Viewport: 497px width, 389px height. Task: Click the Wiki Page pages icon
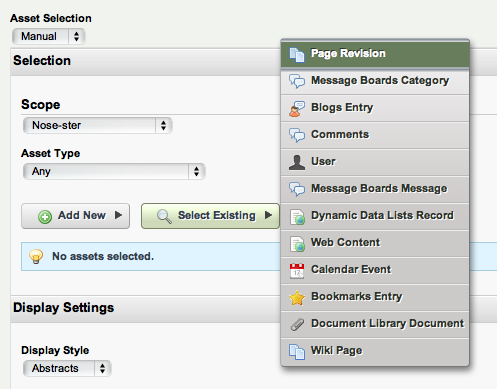[x=297, y=352]
